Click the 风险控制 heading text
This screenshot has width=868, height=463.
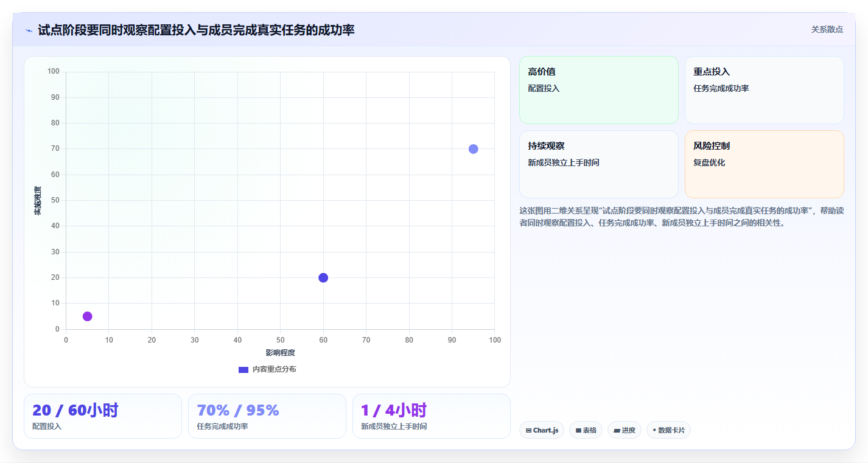(712, 146)
